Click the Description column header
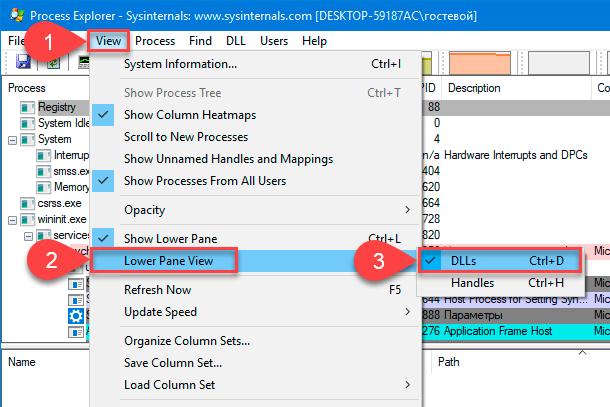This screenshot has height=407, width=610. click(516, 88)
